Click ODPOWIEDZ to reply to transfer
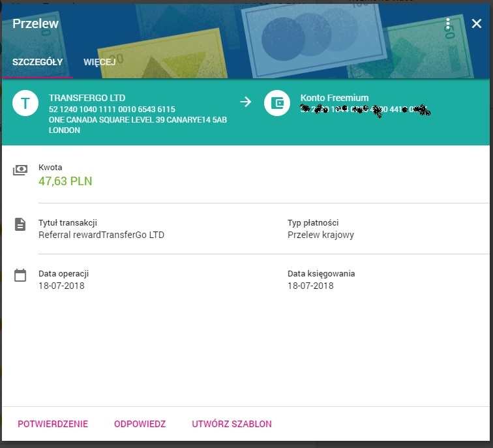Viewport: 493px width, 448px height. pyautogui.click(x=140, y=424)
